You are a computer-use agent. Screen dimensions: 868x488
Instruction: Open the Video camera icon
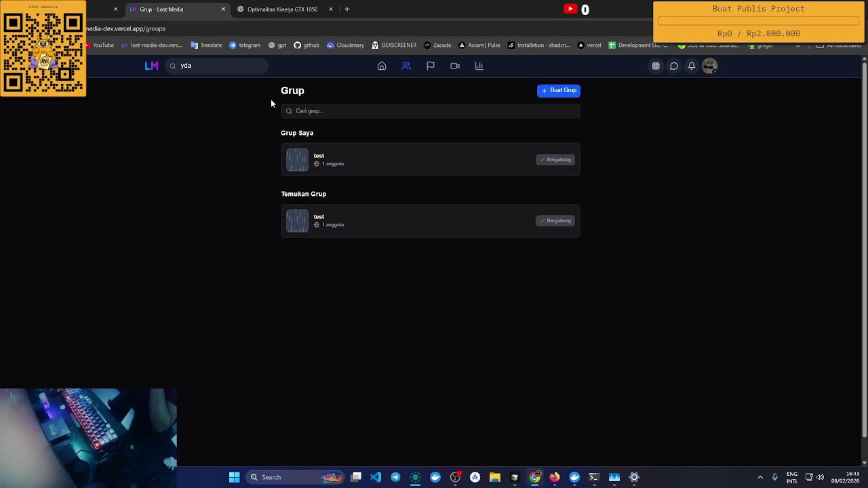pos(455,66)
